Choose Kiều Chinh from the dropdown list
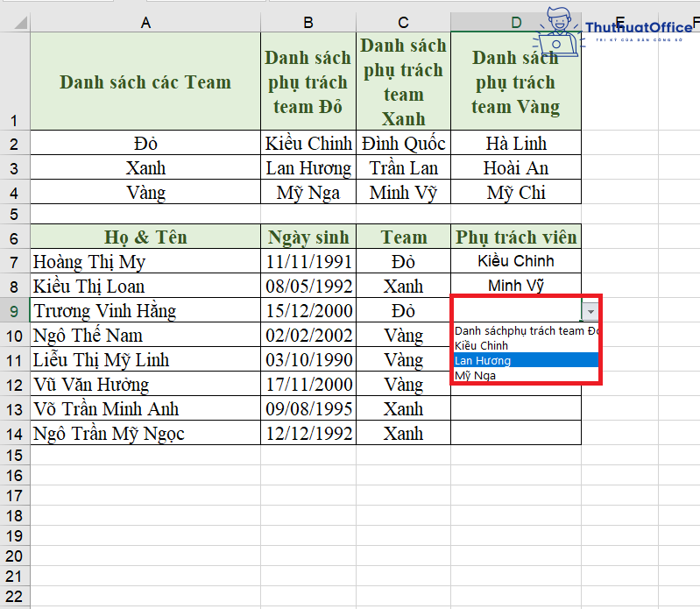This screenshot has width=700, height=609. 526,345
